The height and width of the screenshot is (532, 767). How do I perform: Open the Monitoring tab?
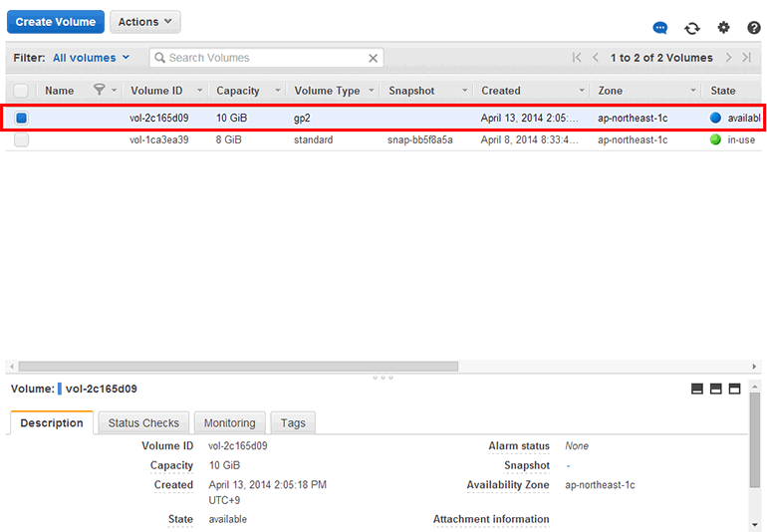(229, 422)
